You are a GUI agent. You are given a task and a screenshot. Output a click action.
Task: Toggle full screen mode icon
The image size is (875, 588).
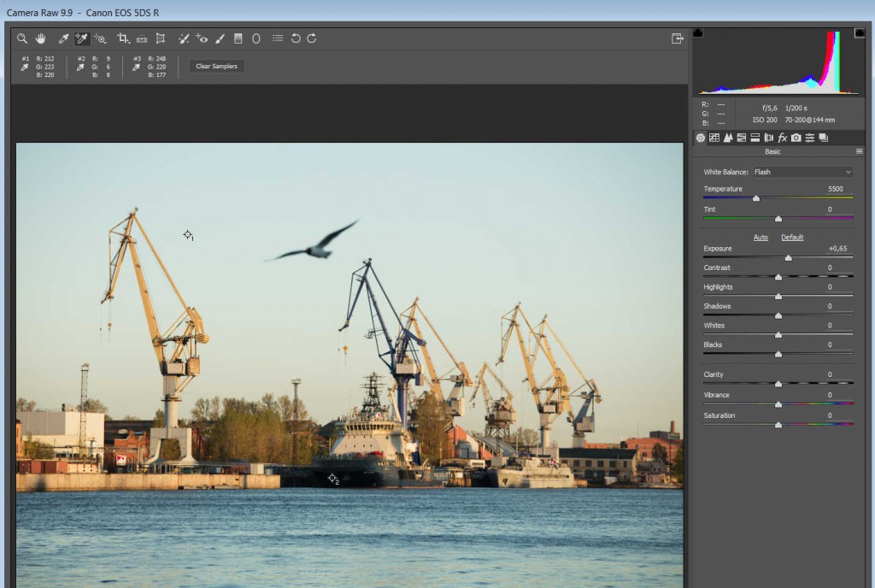pos(678,38)
